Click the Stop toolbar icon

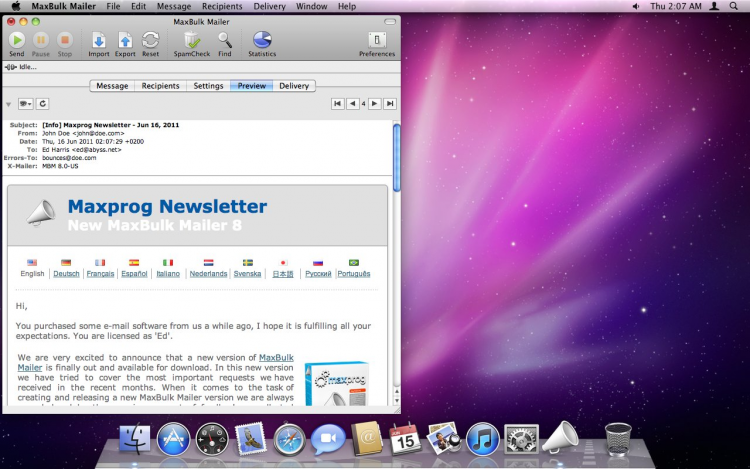pyautogui.click(x=65, y=44)
